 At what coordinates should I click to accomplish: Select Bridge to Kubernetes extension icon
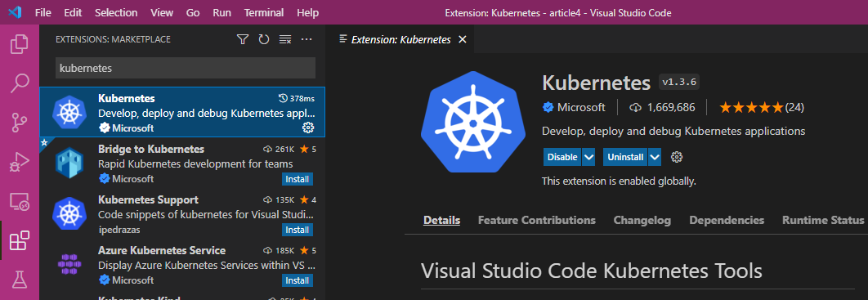click(69, 163)
